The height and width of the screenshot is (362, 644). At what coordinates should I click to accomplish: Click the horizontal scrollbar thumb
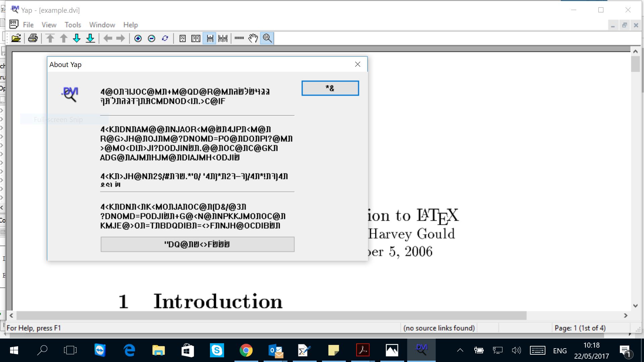271,315
